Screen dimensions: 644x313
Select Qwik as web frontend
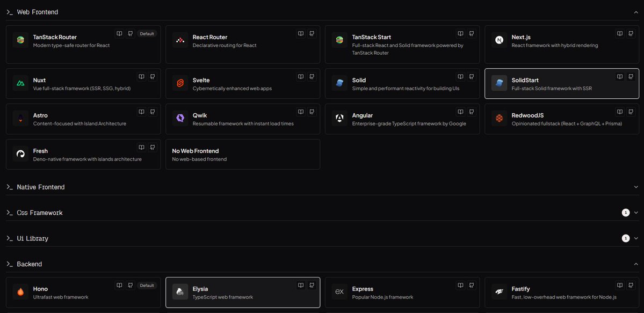(243, 119)
